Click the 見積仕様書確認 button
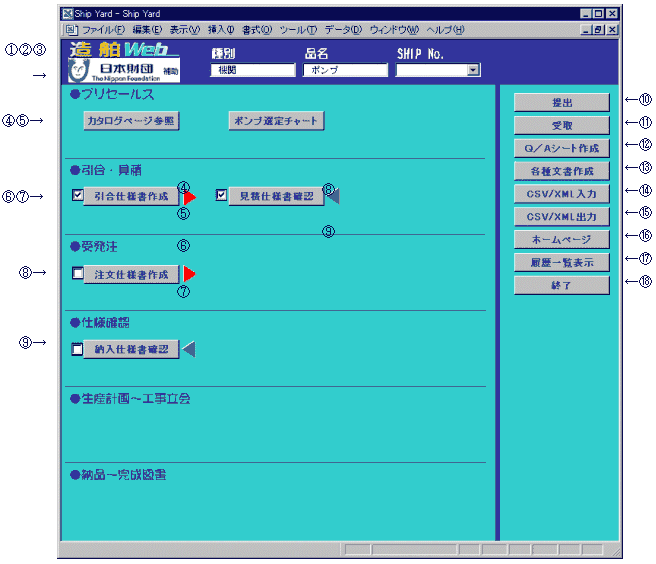 (276, 196)
